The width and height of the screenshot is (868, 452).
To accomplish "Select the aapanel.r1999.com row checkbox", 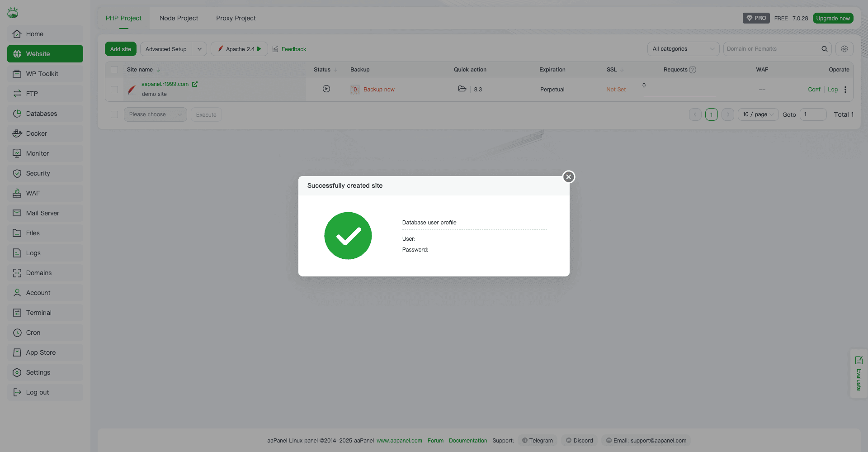I will (x=114, y=90).
